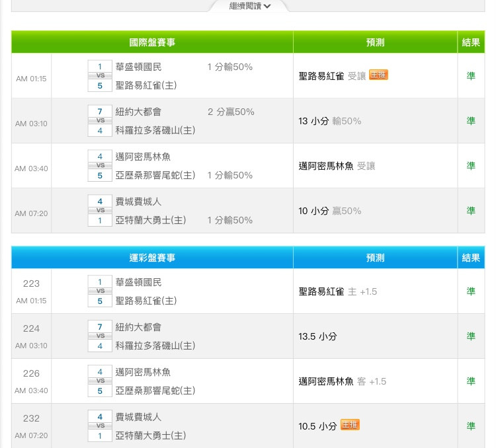Click 1 分輸50% odds beside 華盛頓國民

[x=230, y=67]
